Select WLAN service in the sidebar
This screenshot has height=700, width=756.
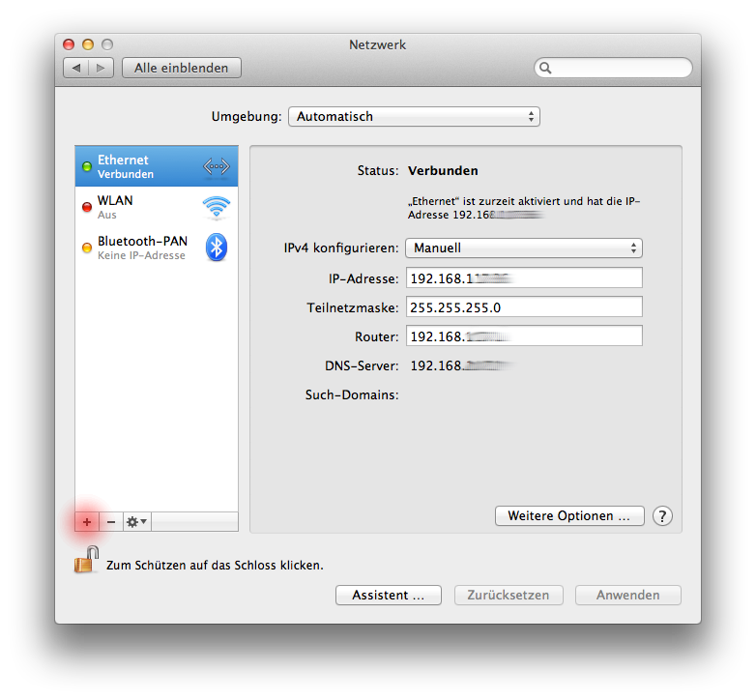(x=135, y=207)
